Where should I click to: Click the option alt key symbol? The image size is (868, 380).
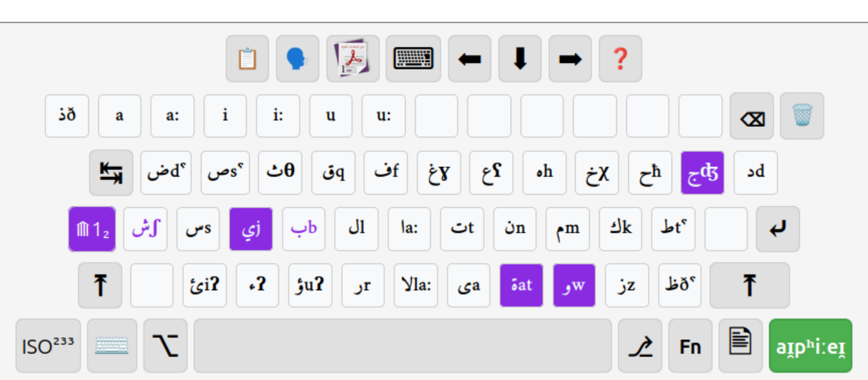(x=165, y=346)
